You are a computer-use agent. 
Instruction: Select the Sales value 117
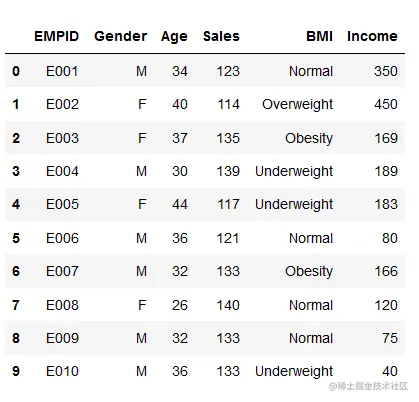coord(229,204)
